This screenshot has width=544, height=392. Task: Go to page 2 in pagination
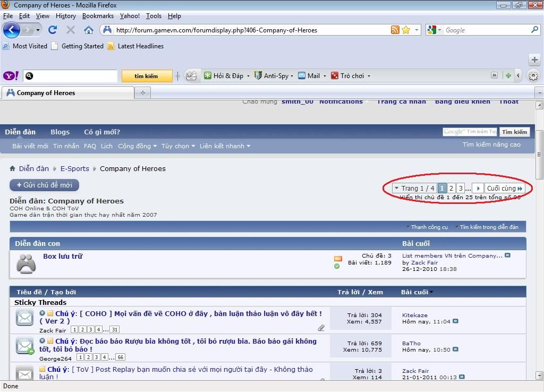click(451, 189)
